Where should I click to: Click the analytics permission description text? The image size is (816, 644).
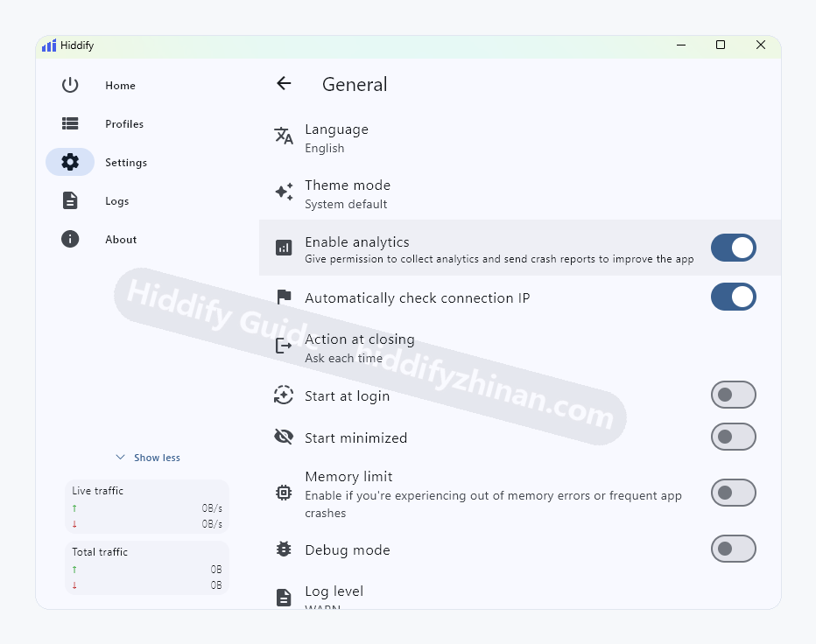click(499, 259)
